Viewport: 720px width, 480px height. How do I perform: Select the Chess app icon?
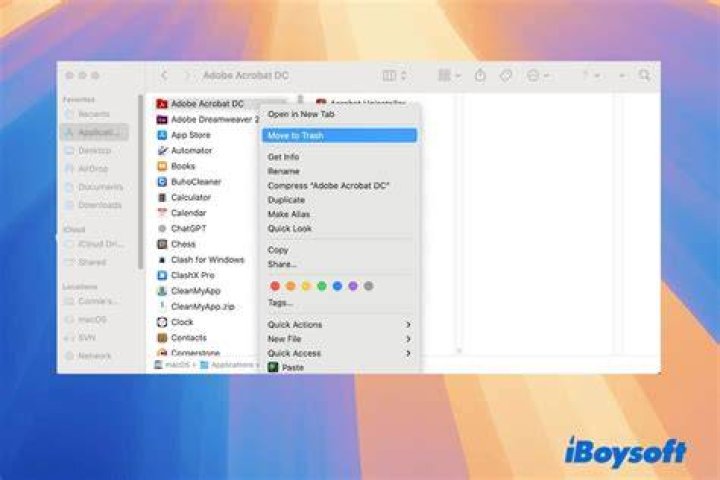(162, 244)
